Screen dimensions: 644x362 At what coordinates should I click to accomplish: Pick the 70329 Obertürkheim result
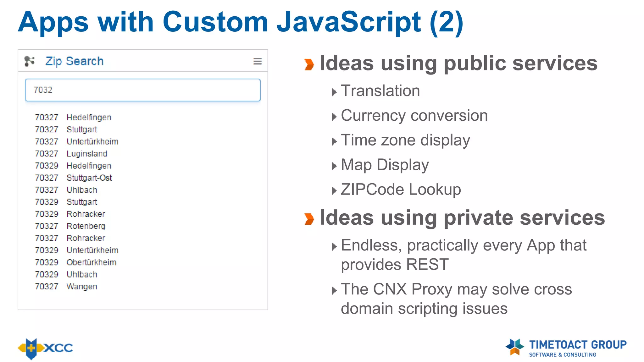75,262
